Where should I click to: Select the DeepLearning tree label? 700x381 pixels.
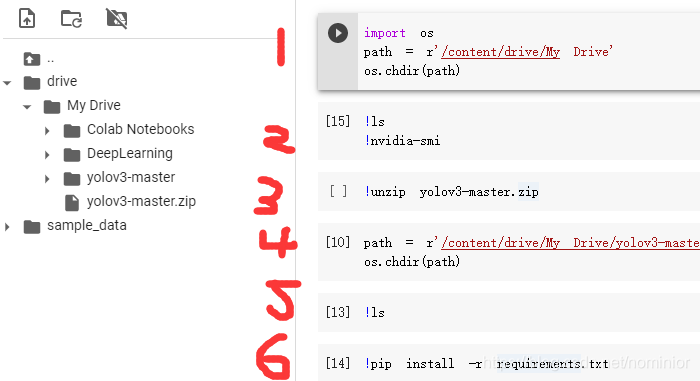[x=130, y=153]
